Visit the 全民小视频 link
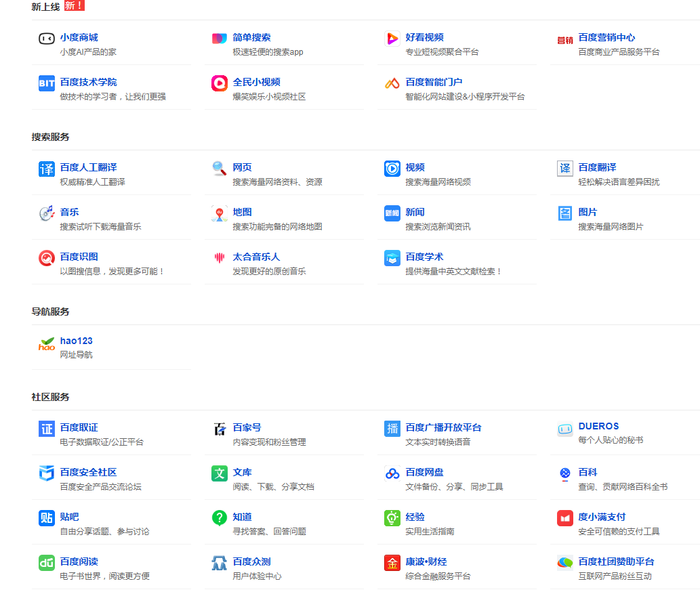This screenshot has width=700, height=594. 256,82
